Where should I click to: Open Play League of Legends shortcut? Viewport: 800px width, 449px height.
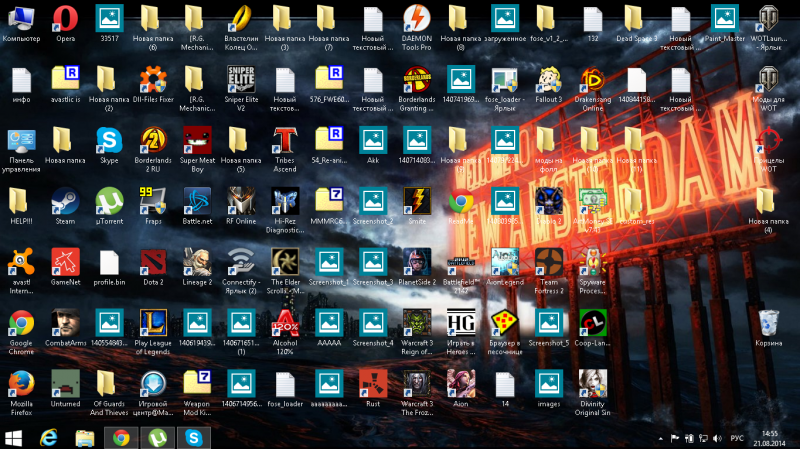[x=153, y=323]
